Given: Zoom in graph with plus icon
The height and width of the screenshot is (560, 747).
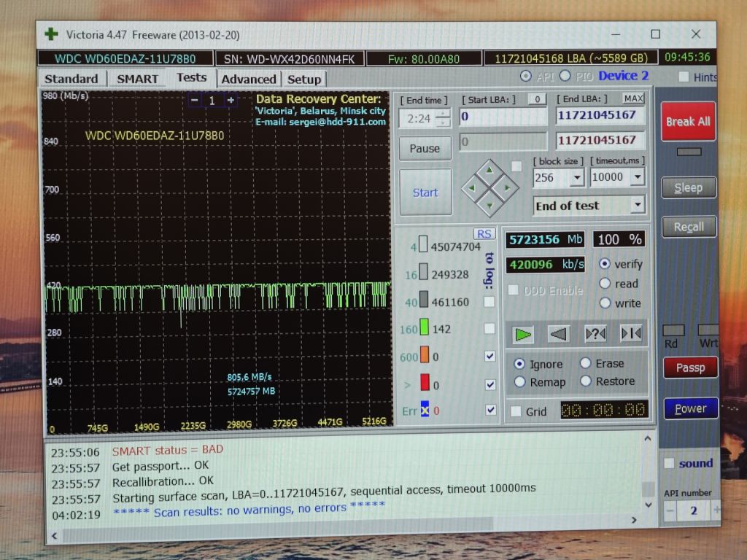Looking at the screenshot, I should pos(231,100).
